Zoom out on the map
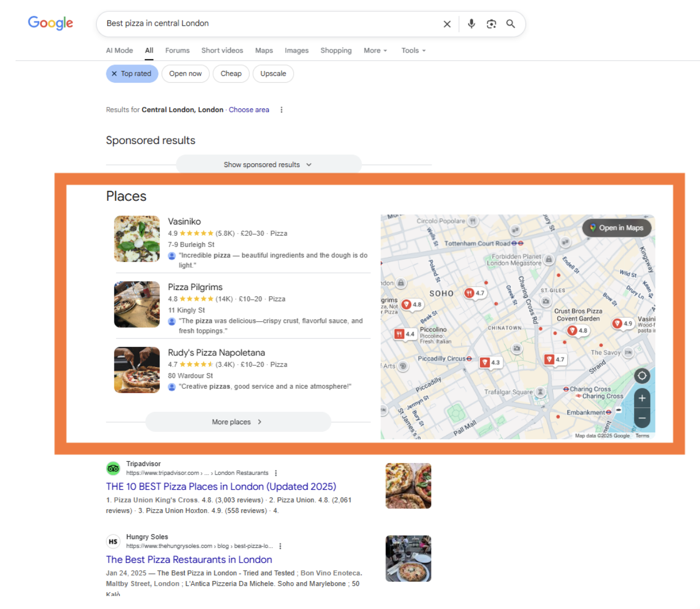Image resolution: width=700 pixels, height=609 pixels. [x=642, y=417]
